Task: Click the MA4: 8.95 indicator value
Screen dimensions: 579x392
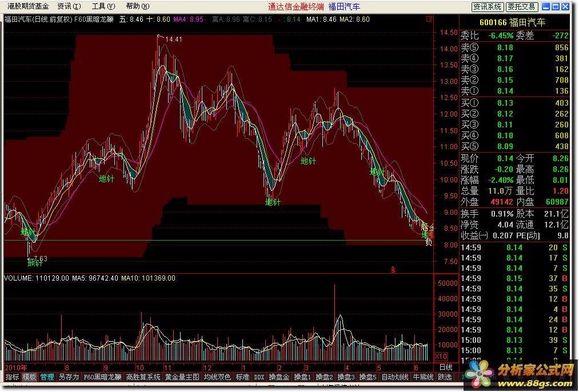Action: (x=188, y=19)
